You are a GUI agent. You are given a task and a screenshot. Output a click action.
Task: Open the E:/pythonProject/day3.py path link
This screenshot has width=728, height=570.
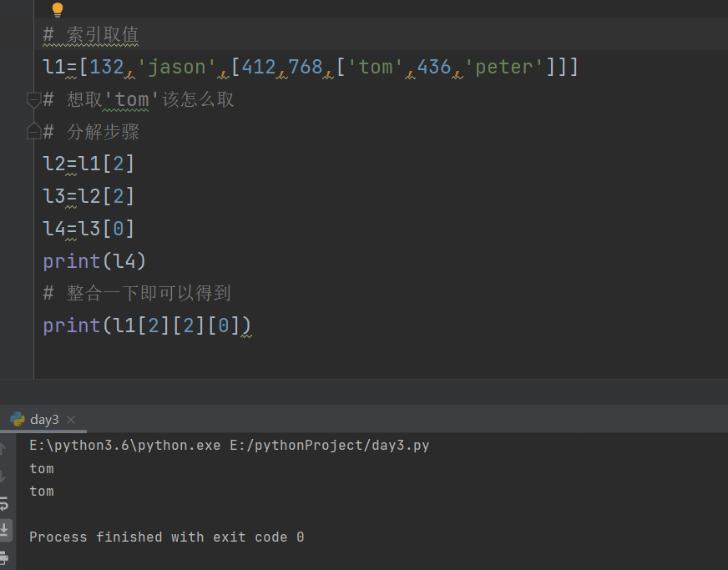coord(329,446)
